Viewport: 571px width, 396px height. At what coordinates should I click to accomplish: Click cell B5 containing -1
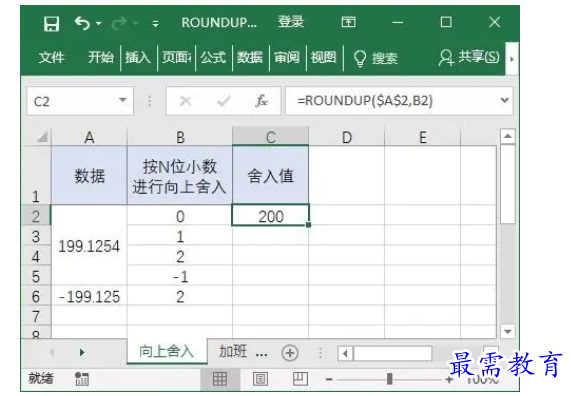tap(180, 276)
